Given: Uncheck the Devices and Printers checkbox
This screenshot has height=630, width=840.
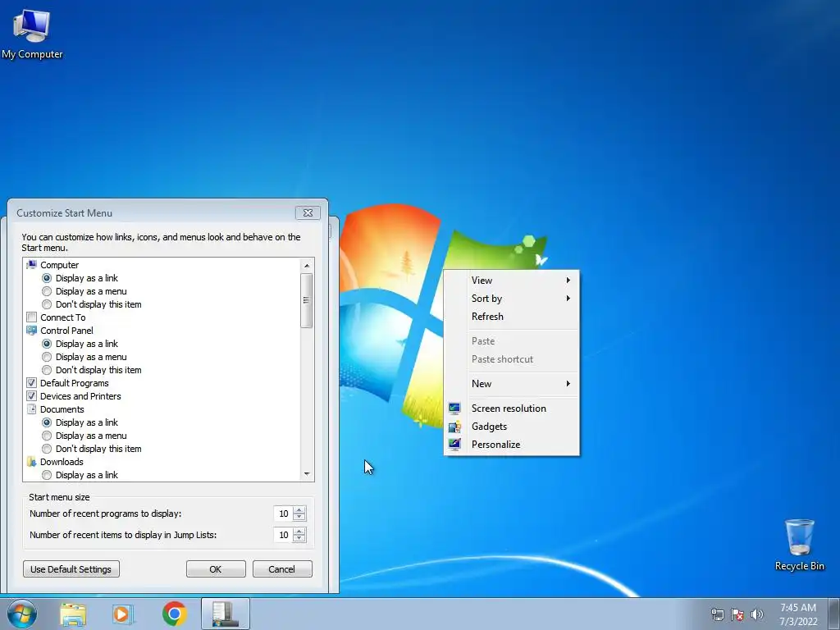Looking at the screenshot, I should [32, 396].
